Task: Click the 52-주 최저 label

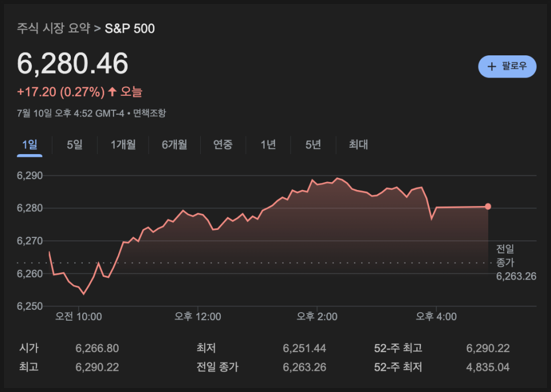Action: (398, 367)
